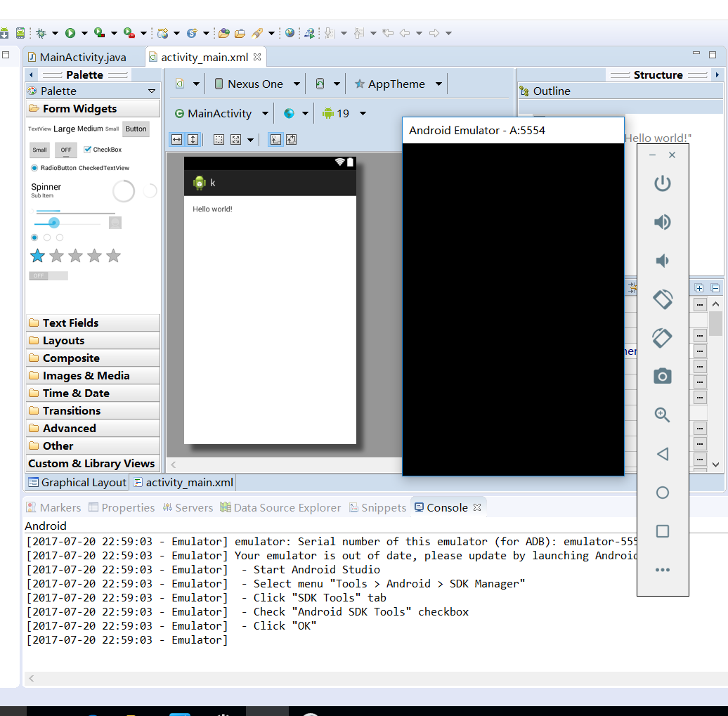Image resolution: width=728 pixels, height=716 pixels.
Task: Click the green Run button icon
Action: point(70,33)
